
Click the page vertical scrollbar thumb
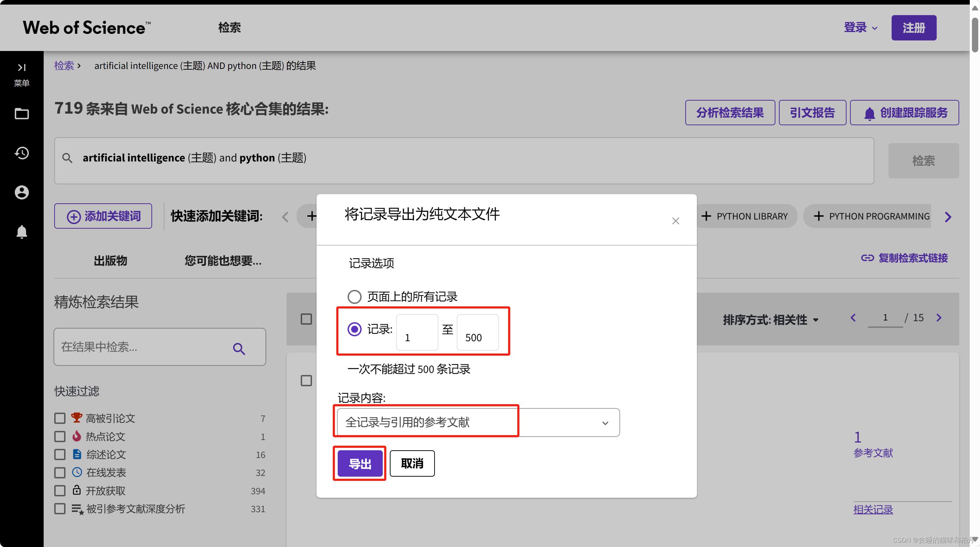[975, 34]
